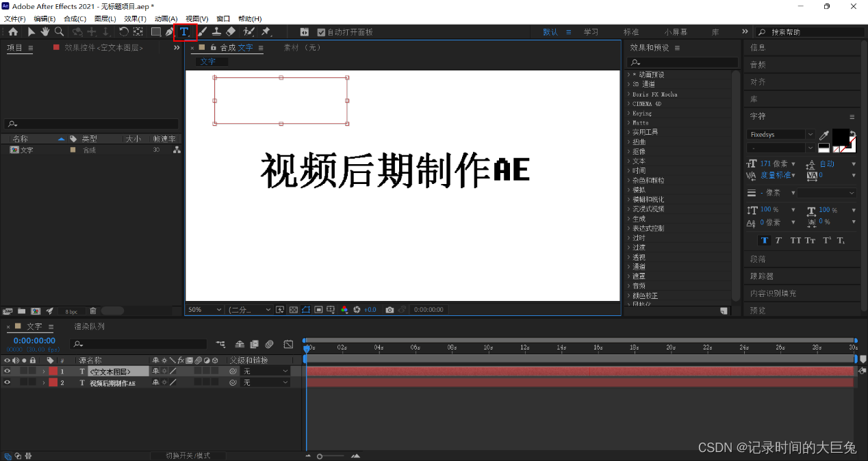The width and height of the screenshot is (868, 461).
Task: Open the Fixedsys font family dropdown
Action: click(x=780, y=135)
